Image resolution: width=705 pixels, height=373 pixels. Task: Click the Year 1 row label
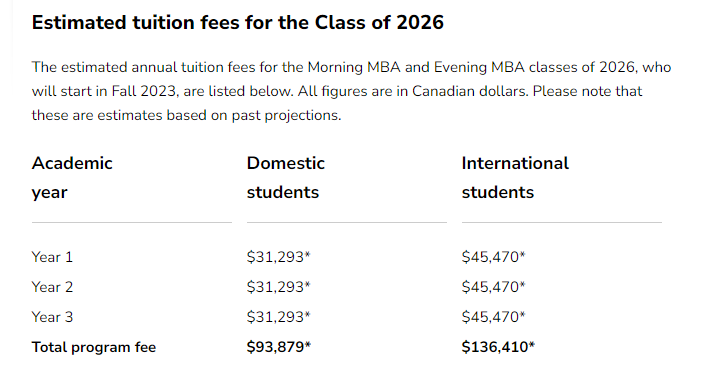pyautogui.click(x=52, y=257)
